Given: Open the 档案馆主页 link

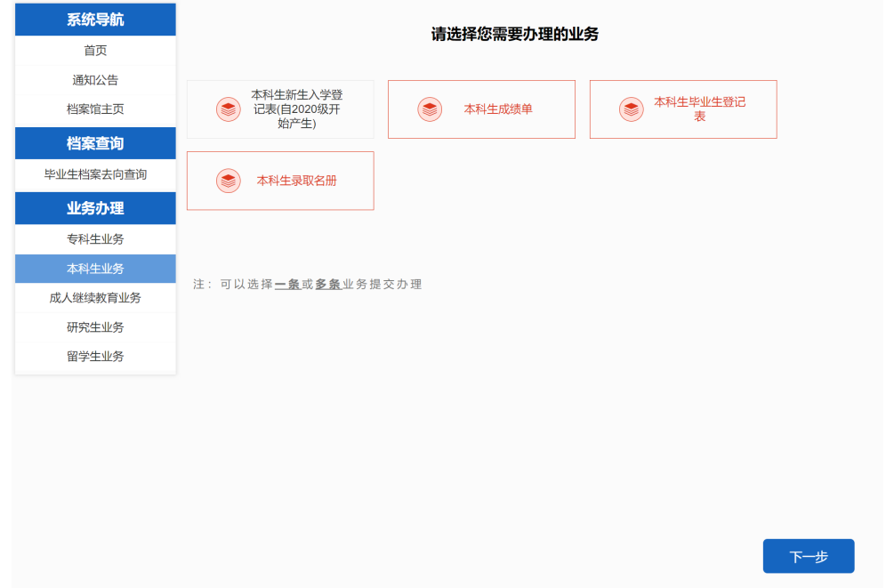Looking at the screenshot, I should (x=95, y=109).
